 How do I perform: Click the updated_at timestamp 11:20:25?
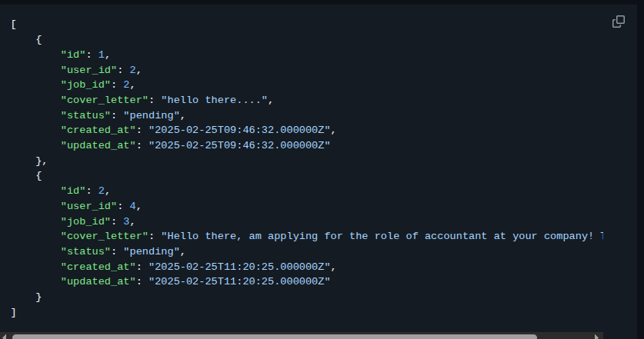pyautogui.click(x=239, y=281)
